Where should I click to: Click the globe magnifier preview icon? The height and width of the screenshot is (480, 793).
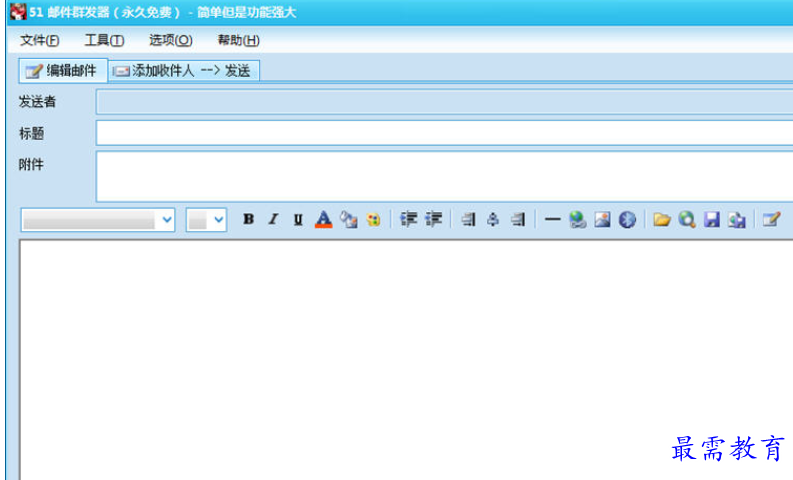point(687,220)
